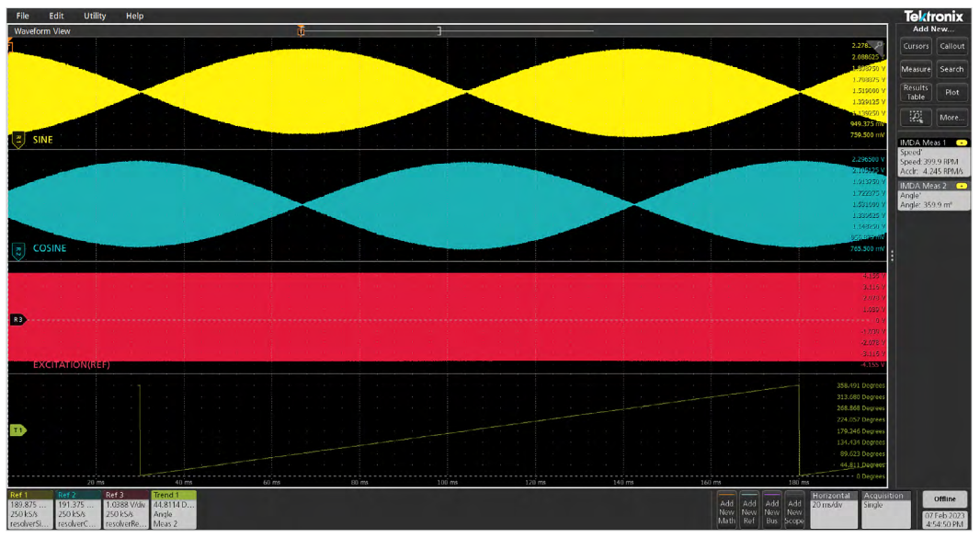Open the Ref 1 badge
The width and height of the screenshot is (980, 538).
pos(29,509)
